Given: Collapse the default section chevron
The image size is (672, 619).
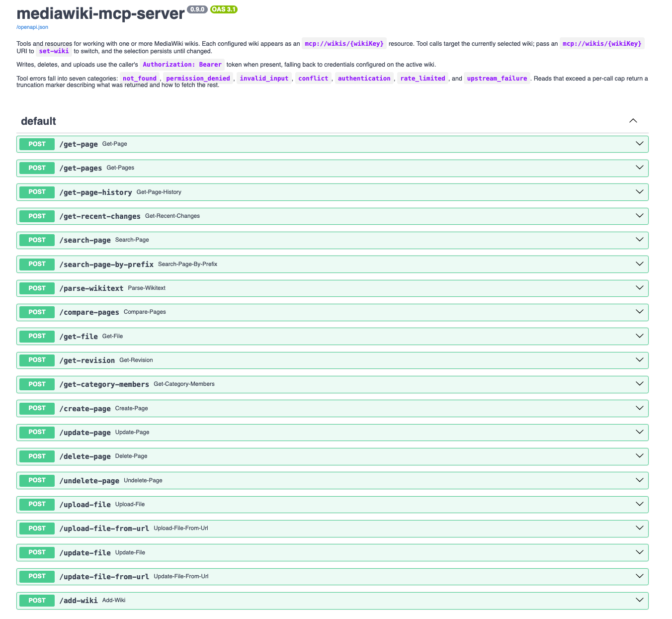Looking at the screenshot, I should point(633,121).
